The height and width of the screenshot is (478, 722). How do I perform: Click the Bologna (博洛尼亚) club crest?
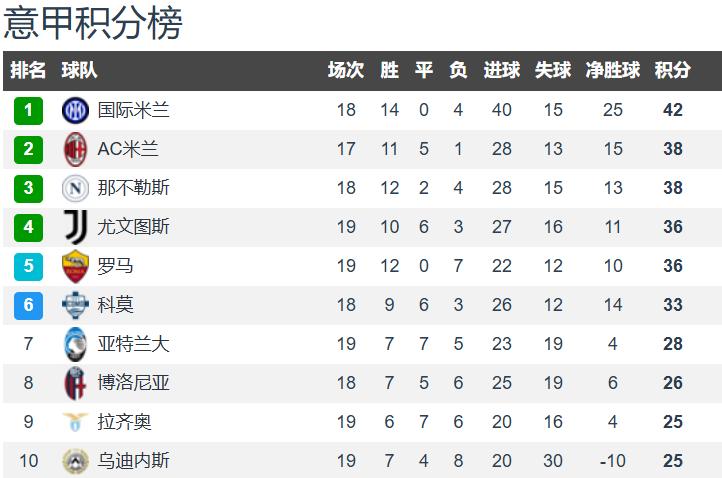[75, 383]
